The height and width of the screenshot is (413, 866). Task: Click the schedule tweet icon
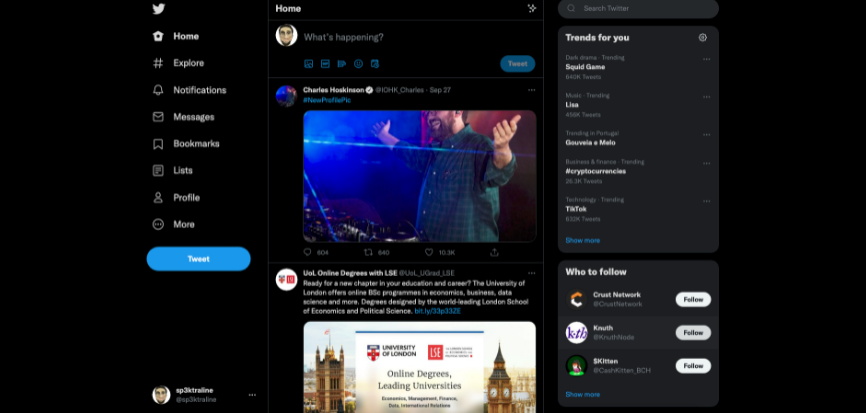(x=375, y=64)
